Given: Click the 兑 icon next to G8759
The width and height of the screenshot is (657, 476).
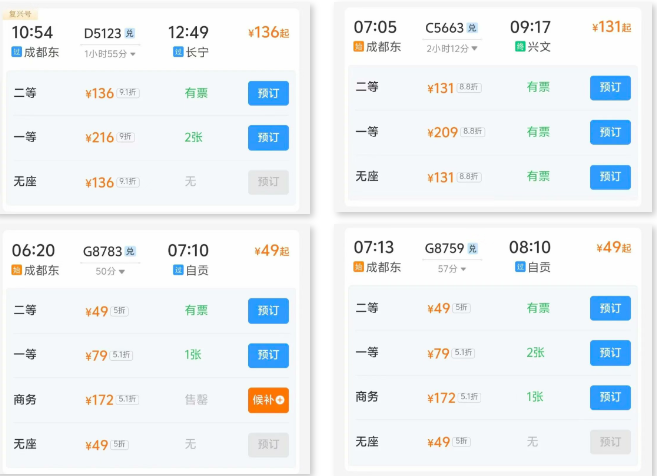Looking at the screenshot, I should point(473,248).
